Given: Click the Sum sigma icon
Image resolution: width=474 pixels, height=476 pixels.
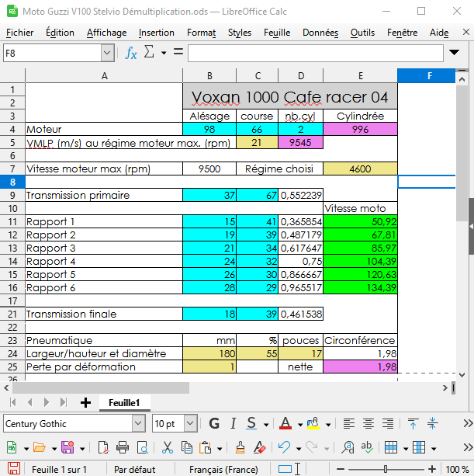Looking at the screenshot, I should point(149,51).
